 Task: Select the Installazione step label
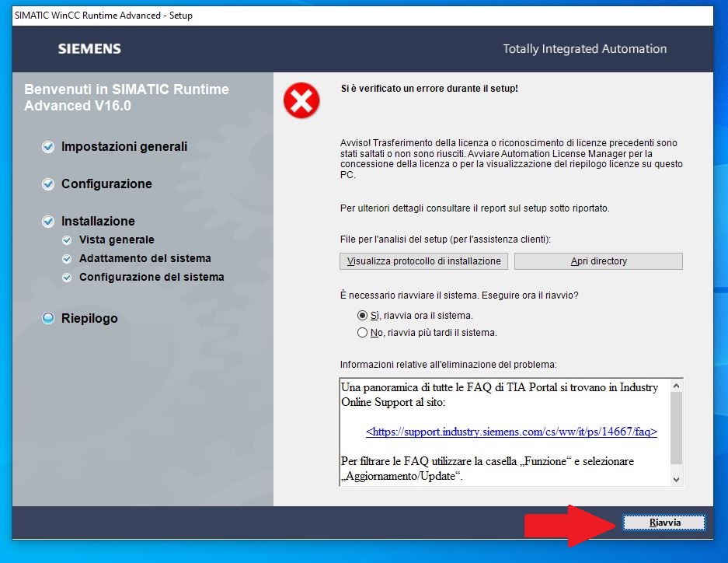pyautogui.click(x=98, y=222)
